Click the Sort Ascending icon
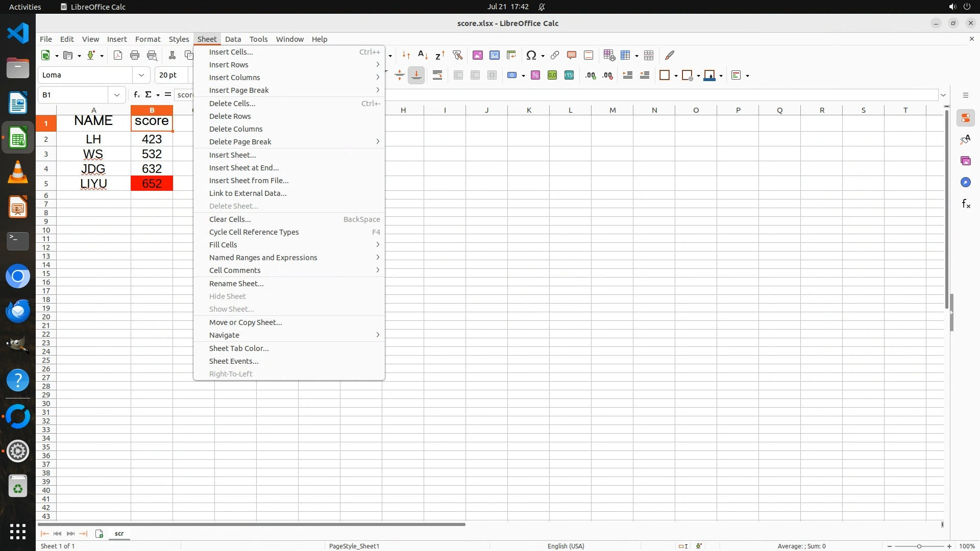The width and height of the screenshot is (980, 551). 423,55
